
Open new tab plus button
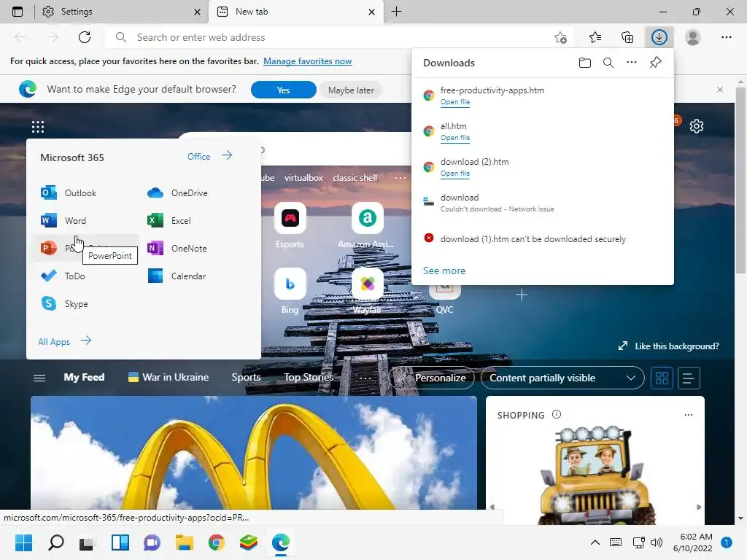[x=396, y=12]
